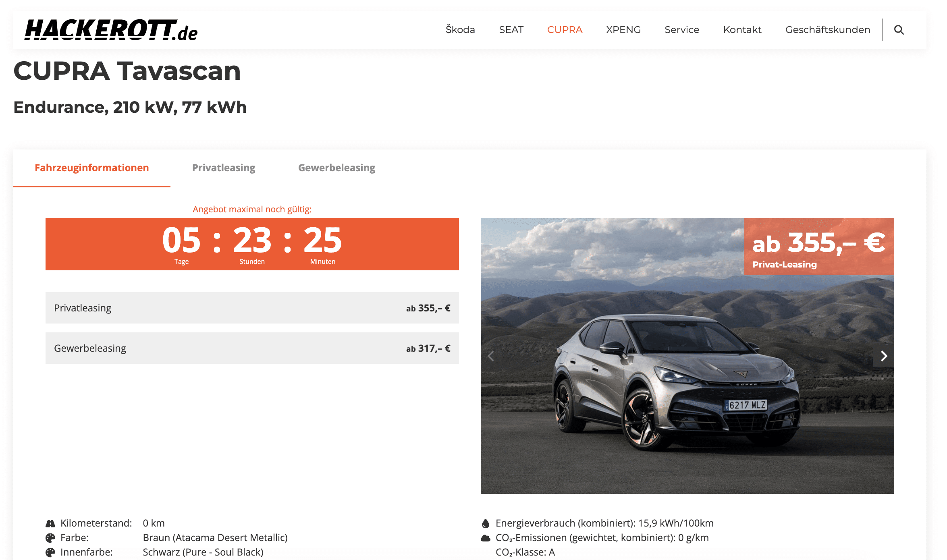The image size is (947, 560).
Task: Click the Innenfarbe palette icon
Action: (x=50, y=552)
